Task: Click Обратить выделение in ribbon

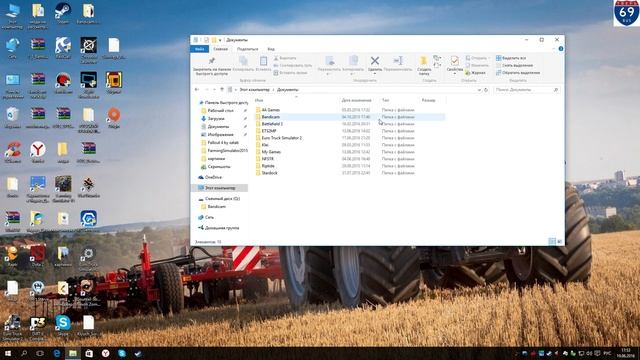Action: click(x=518, y=73)
